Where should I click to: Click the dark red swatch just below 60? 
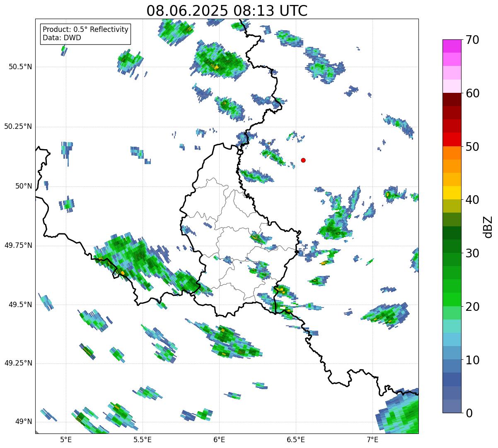click(x=452, y=99)
